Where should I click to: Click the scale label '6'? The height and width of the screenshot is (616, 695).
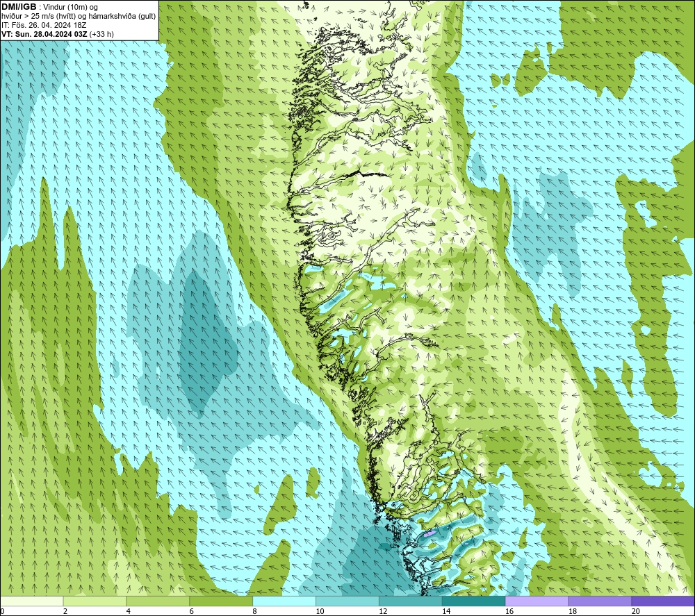[x=192, y=611]
